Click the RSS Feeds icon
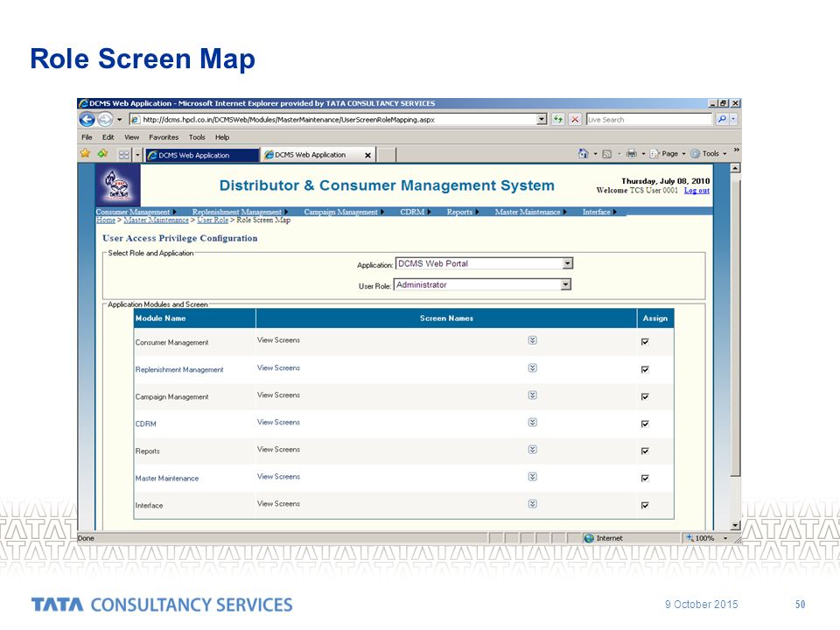The width and height of the screenshot is (840, 630). click(607, 154)
